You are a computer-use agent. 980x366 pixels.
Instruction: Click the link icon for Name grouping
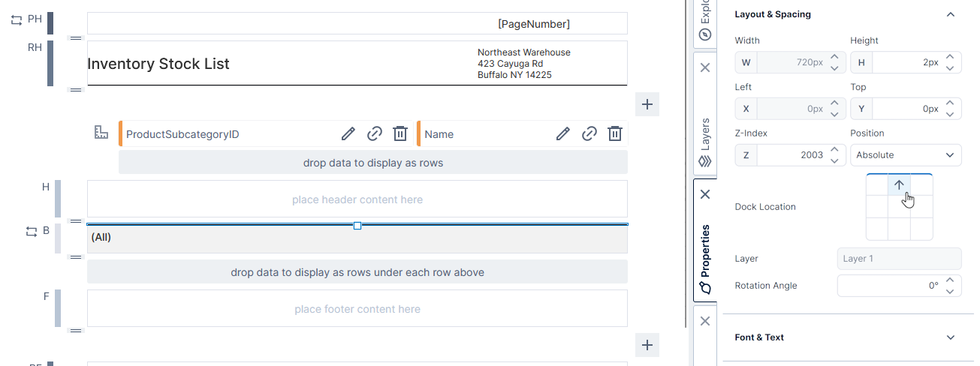pos(590,134)
